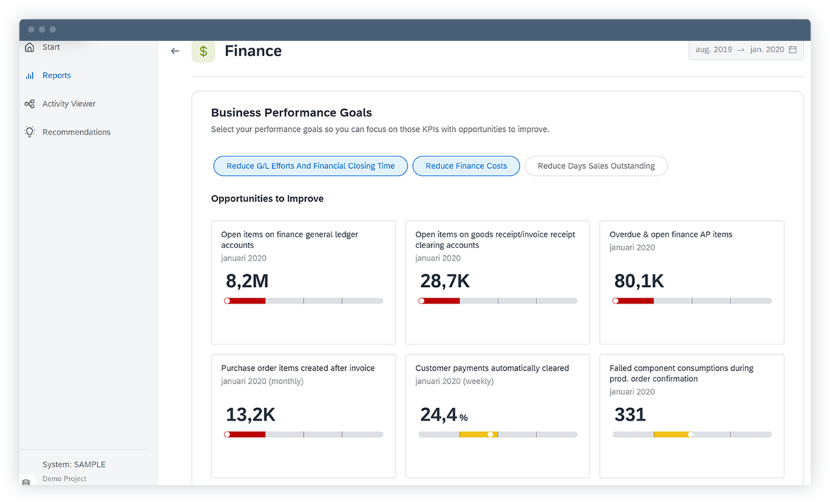This screenshot has width=830, height=504.
Task: Click the green dollar Finance icon
Action: click(203, 51)
